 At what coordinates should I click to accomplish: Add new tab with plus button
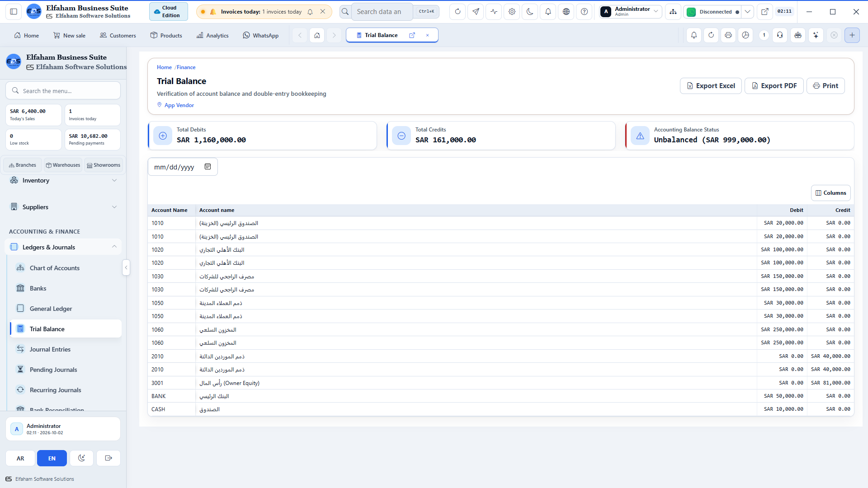(x=852, y=35)
